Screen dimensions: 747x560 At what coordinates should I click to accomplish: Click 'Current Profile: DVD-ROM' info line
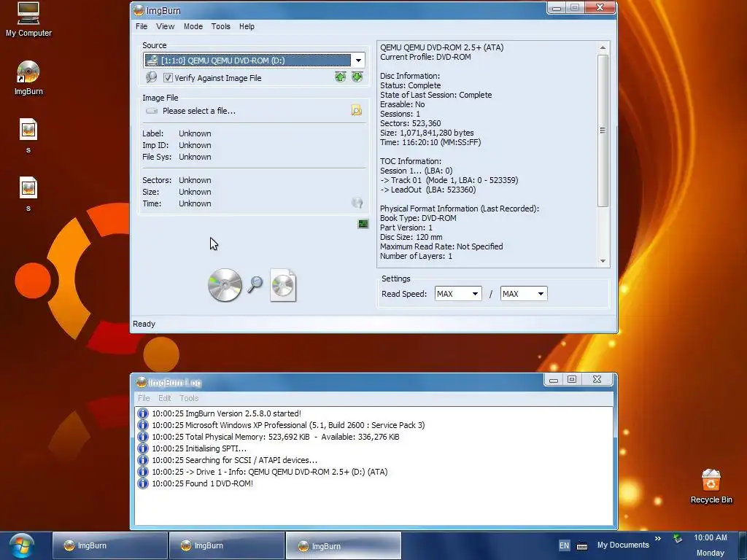[425, 57]
